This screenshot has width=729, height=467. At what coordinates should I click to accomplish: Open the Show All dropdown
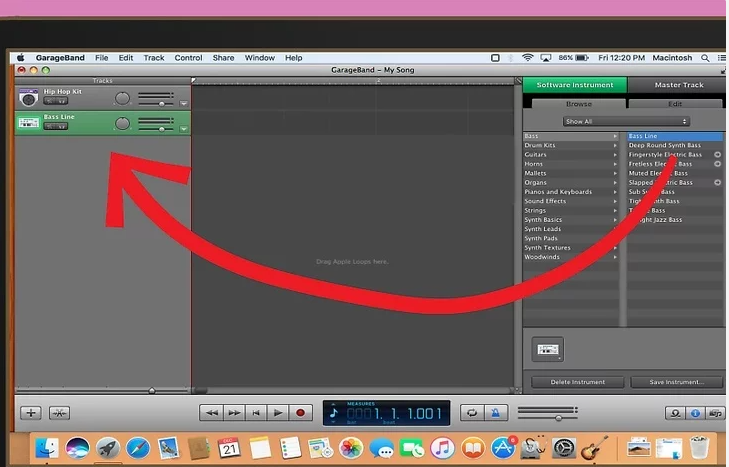(626, 121)
